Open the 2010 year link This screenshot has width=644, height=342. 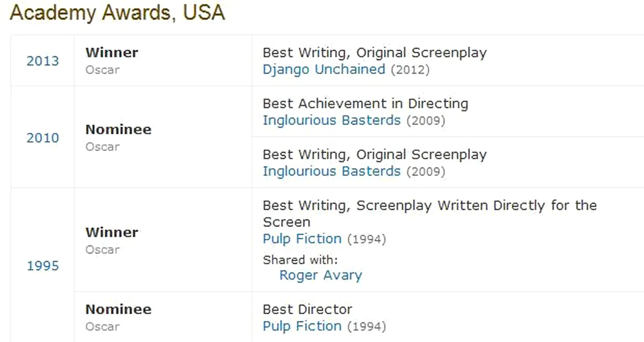(42, 138)
